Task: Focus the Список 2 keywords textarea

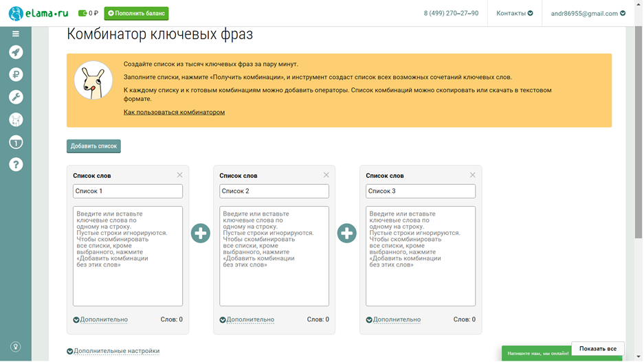Action: pos(274,256)
